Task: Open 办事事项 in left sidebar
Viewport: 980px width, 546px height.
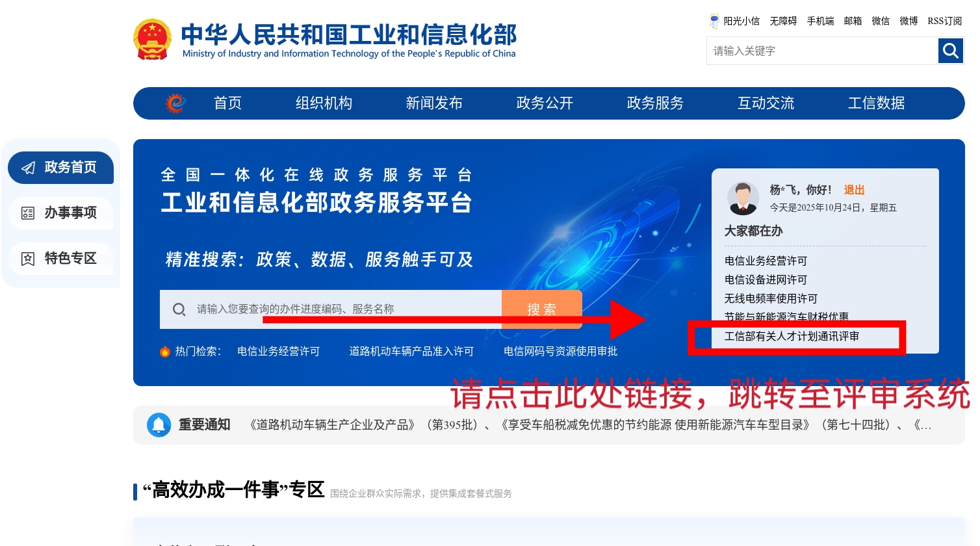Action: pyautogui.click(x=61, y=213)
